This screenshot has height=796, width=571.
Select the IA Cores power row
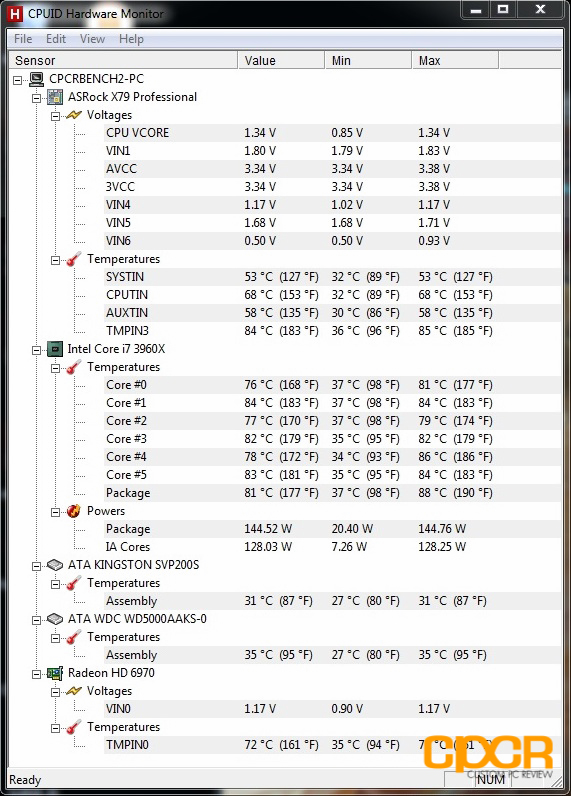pos(333,547)
